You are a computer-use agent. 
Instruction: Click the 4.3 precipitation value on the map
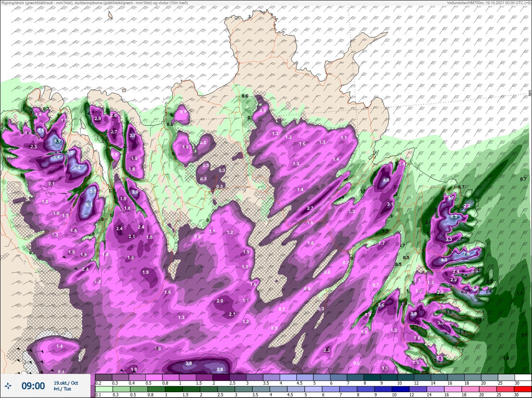click(x=443, y=260)
